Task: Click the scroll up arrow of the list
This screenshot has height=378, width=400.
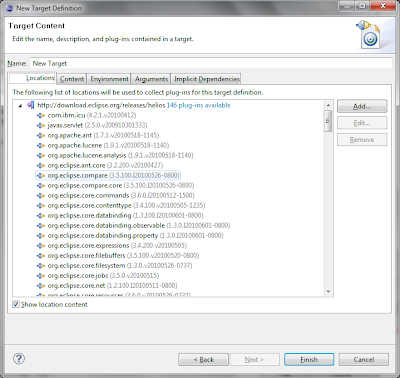Action: coord(328,105)
